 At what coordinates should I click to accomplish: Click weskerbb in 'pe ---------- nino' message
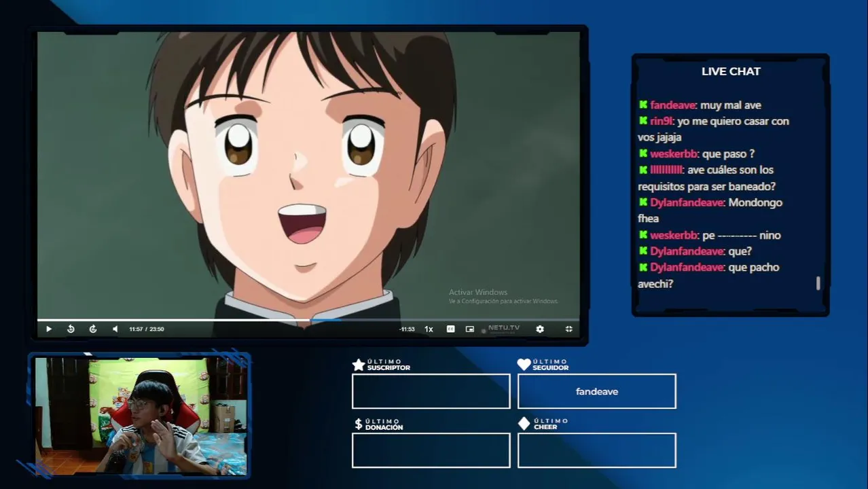click(x=674, y=235)
